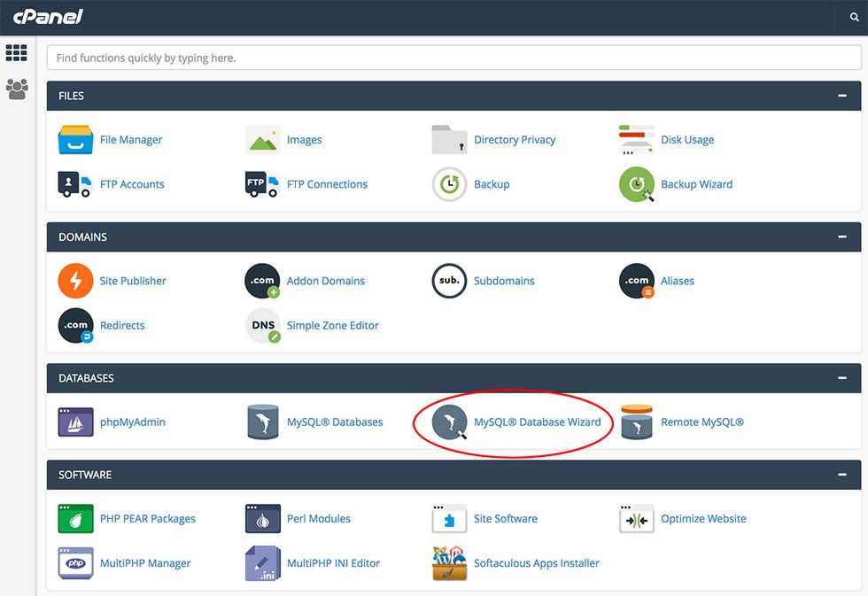Click the Directory Privacy link
Image resolution: width=868 pixels, height=596 pixels.
[x=515, y=139]
